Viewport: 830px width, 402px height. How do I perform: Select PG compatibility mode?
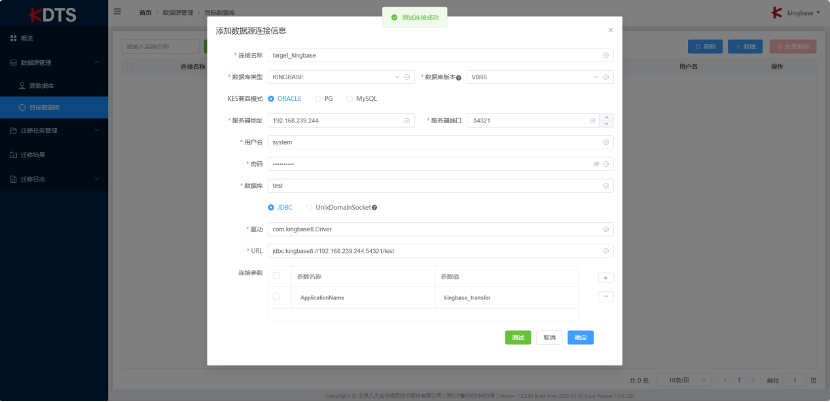324,99
